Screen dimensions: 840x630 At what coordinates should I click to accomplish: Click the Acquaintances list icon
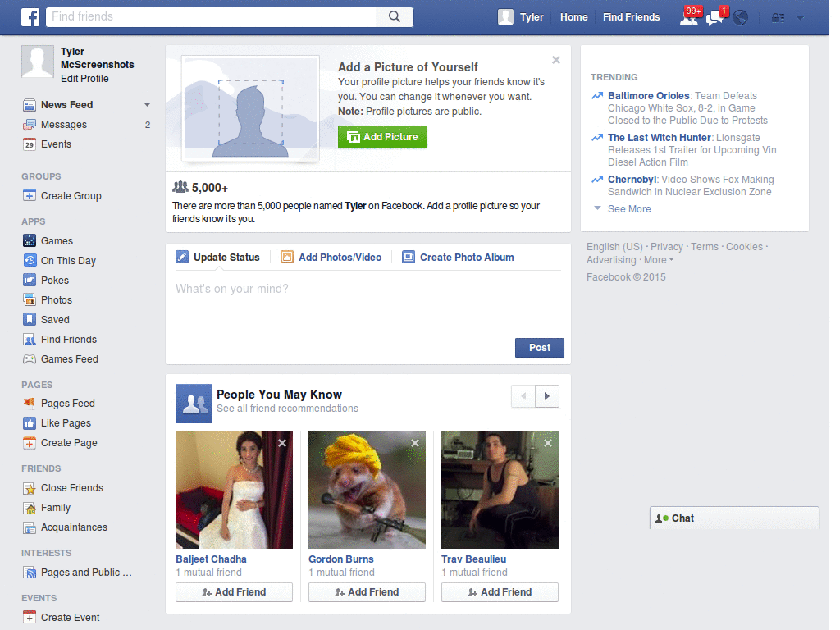point(30,527)
